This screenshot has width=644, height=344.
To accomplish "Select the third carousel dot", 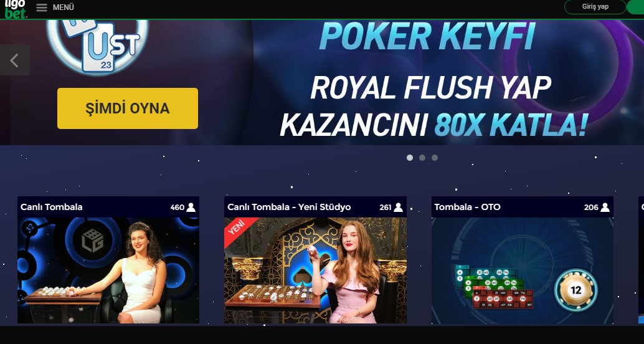I will (x=435, y=158).
